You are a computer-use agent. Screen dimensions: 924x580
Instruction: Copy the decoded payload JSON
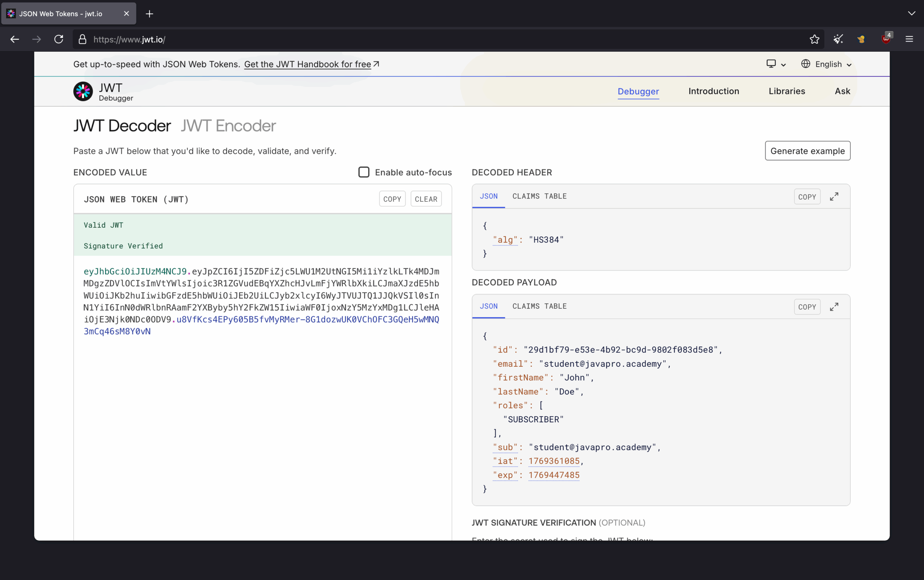coord(807,306)
